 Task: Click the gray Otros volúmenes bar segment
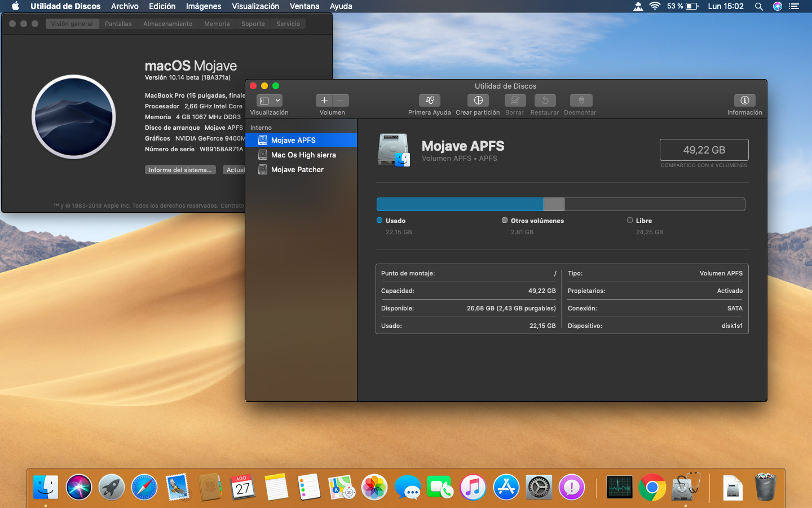point(554,204)
